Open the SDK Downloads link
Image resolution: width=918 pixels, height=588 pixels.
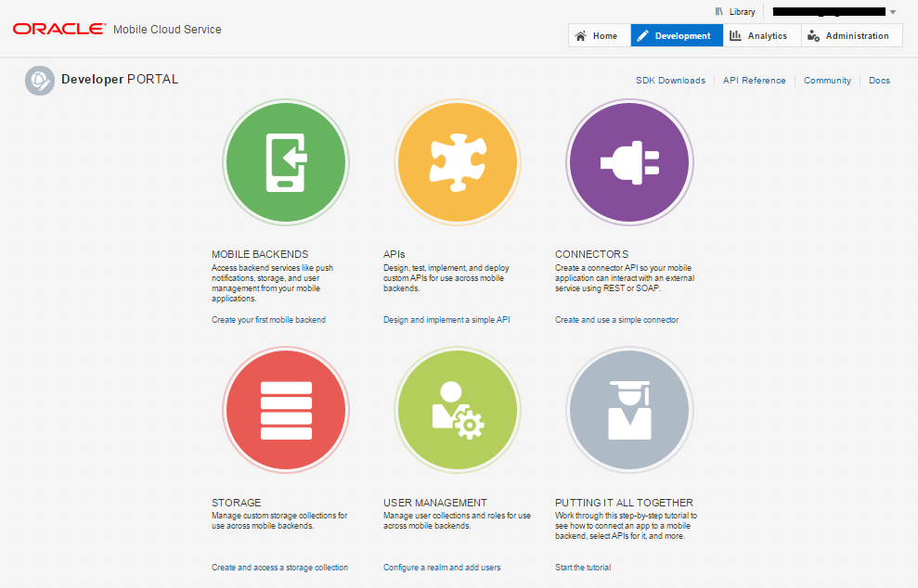670,81
